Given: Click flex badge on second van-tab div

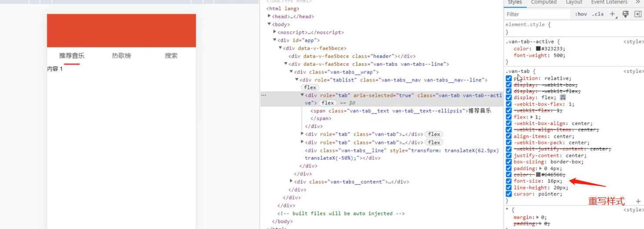Looking at the screenshot, I should coord(434,134).
